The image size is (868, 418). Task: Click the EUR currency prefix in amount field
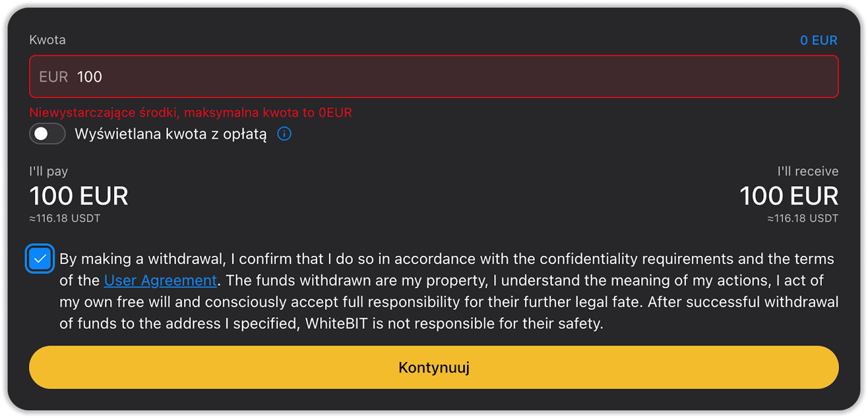click(x=53, y=77)
